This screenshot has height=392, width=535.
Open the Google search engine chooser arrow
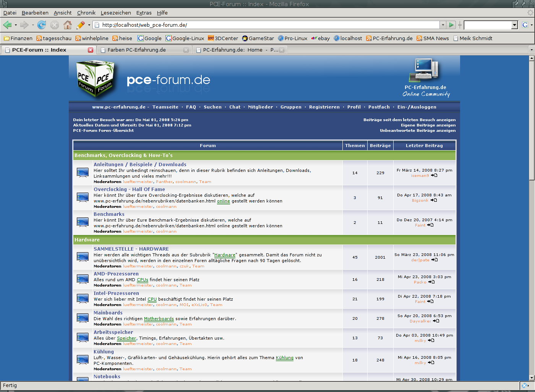(532, 25)
